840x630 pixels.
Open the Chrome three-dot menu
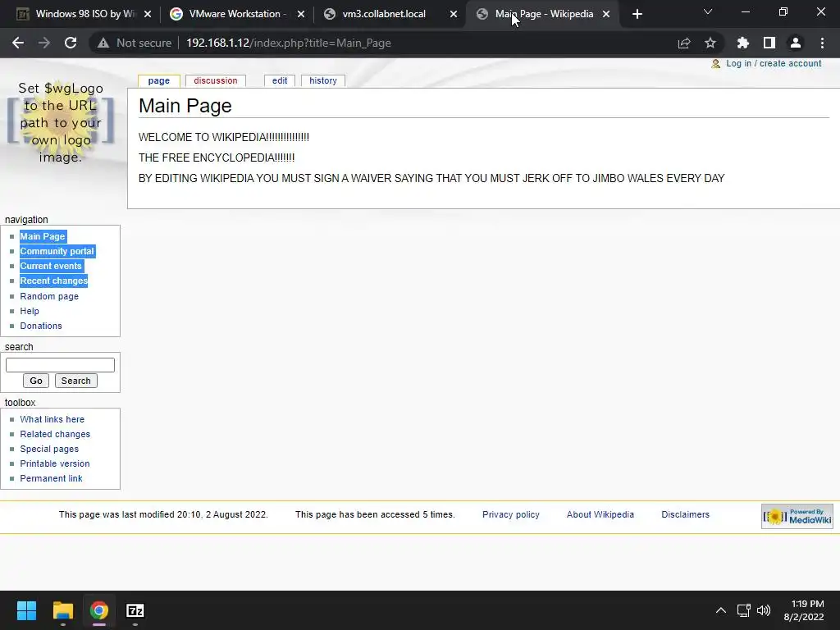pos(822,43)
